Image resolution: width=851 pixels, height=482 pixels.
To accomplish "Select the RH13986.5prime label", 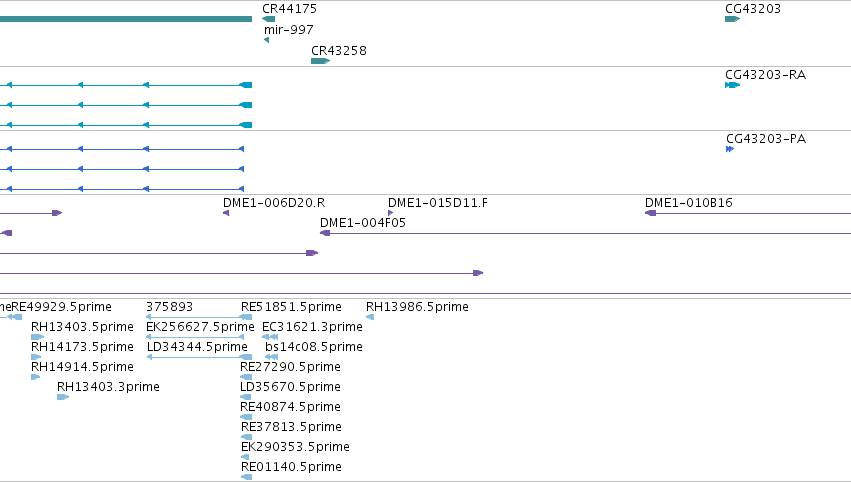I will 417,307.
